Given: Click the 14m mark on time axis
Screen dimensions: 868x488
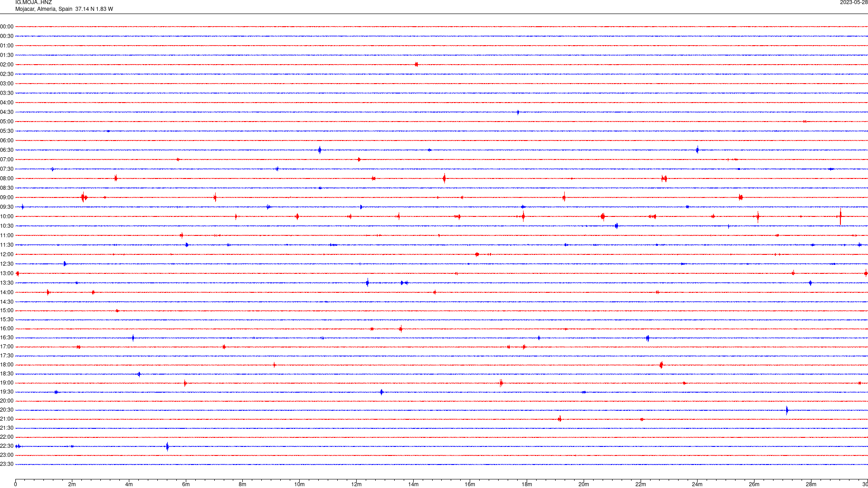Looking at the screenshot, I should point(413,484).
